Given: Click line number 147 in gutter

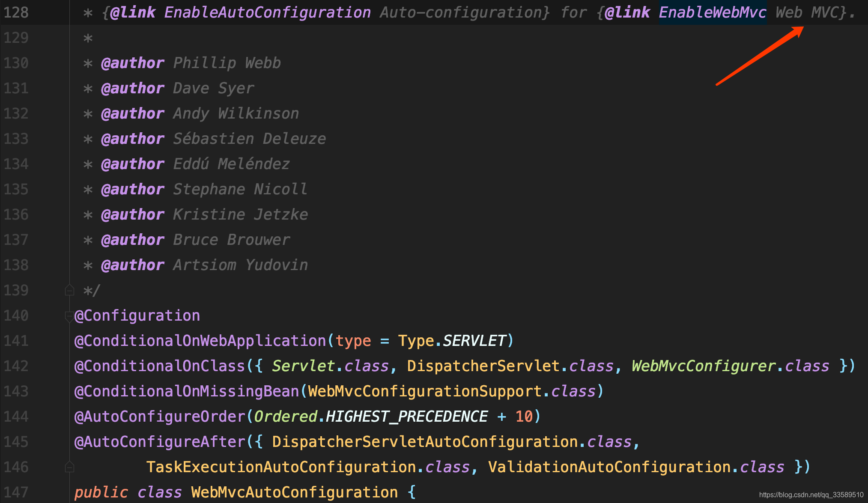Looking at the screenshot, I should click(16, 492).
